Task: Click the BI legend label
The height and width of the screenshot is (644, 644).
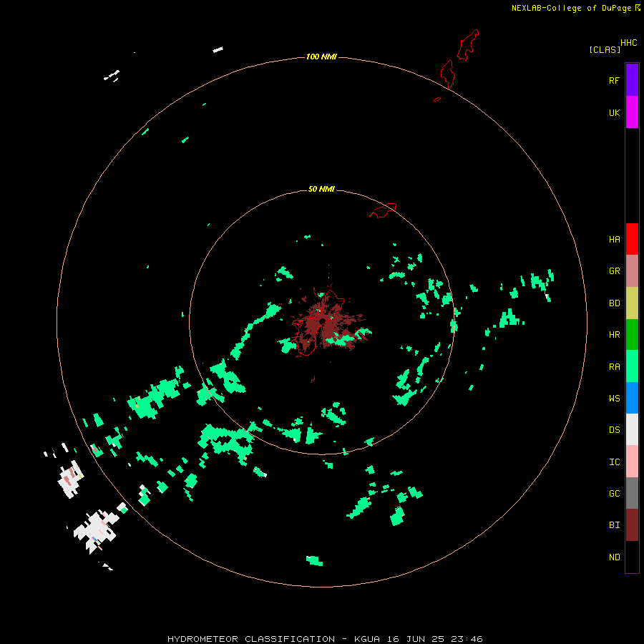Action: pyautogui.click(x=614, y=525)
